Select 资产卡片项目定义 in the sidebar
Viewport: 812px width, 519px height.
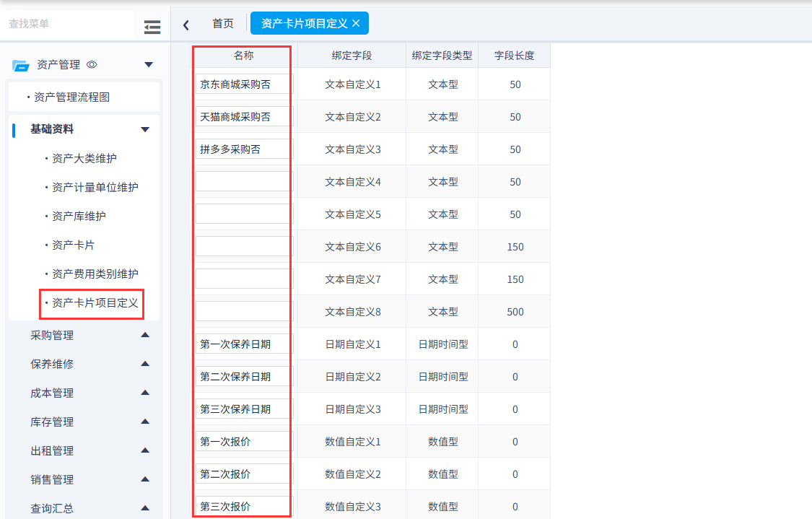(x=95, y=303)
